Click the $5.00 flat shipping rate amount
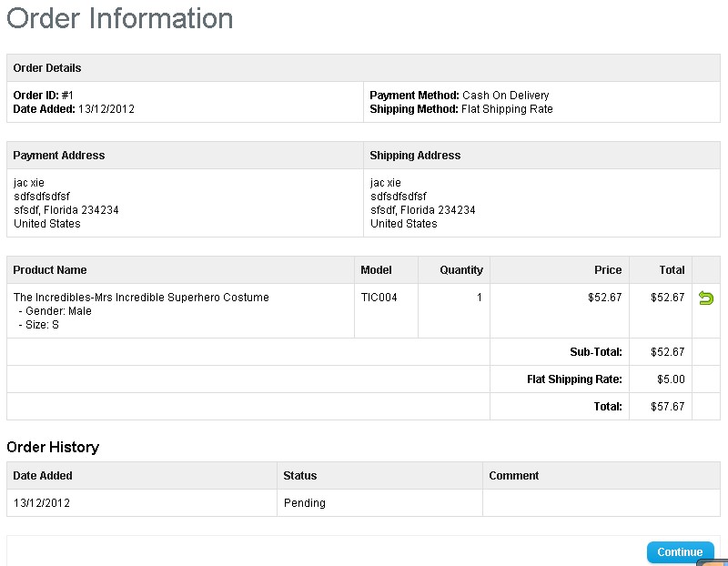This screenshot has height=566, width=728. (671, 379)
